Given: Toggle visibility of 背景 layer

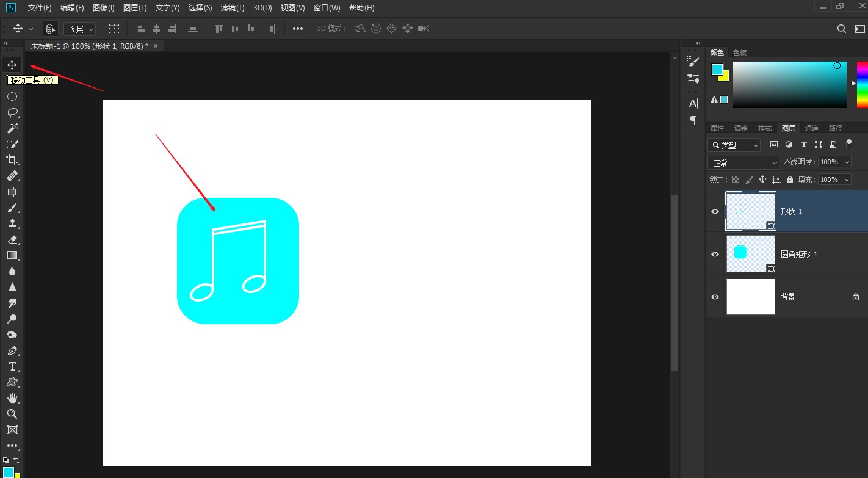Looking at the screenshot, I should point(715,297).
